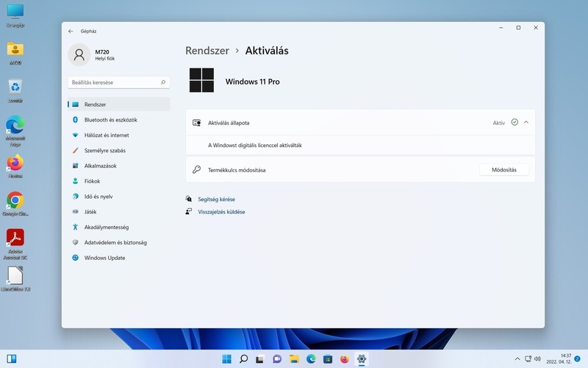Image resolution: width=588 pixels, height=368 pixels.
Task: Open the M720 user account profile picture
Action: [79, 54]
